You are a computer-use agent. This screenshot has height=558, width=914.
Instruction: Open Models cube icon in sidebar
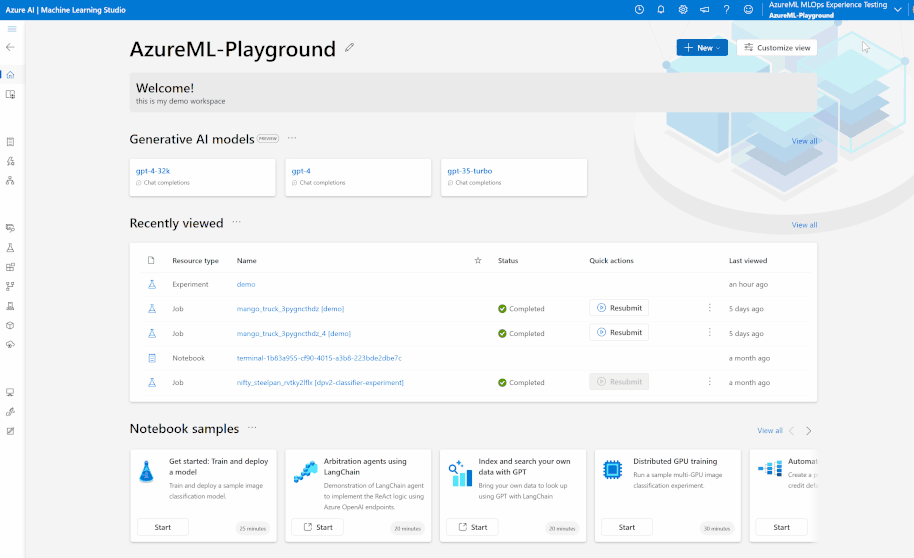tap(10, 325)
